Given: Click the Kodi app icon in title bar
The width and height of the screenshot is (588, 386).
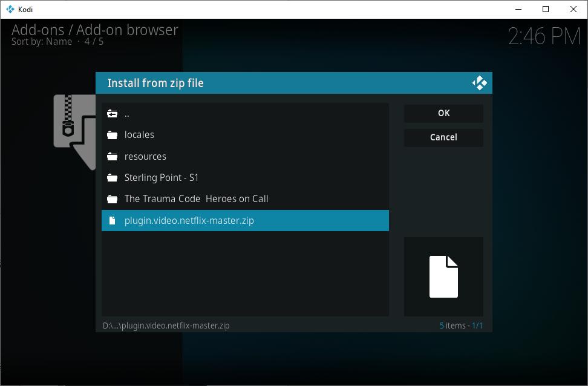Looking at the screenshot, I should tap(10, 9).
